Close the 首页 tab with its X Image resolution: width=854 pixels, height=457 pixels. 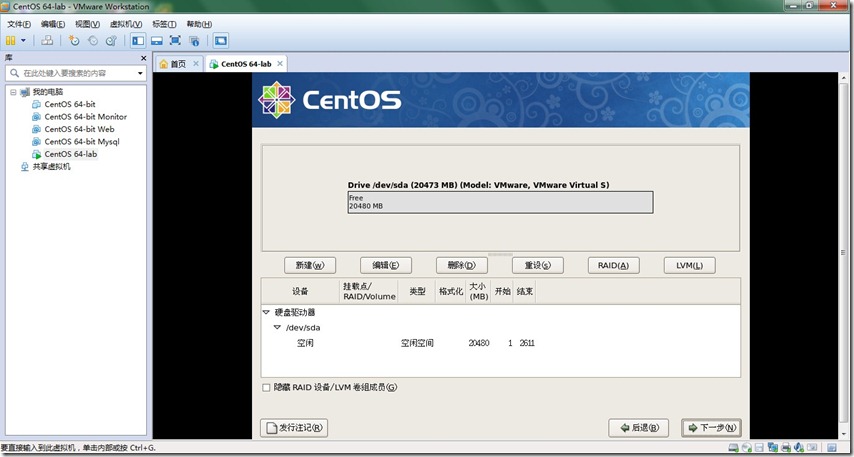point(196,64)
